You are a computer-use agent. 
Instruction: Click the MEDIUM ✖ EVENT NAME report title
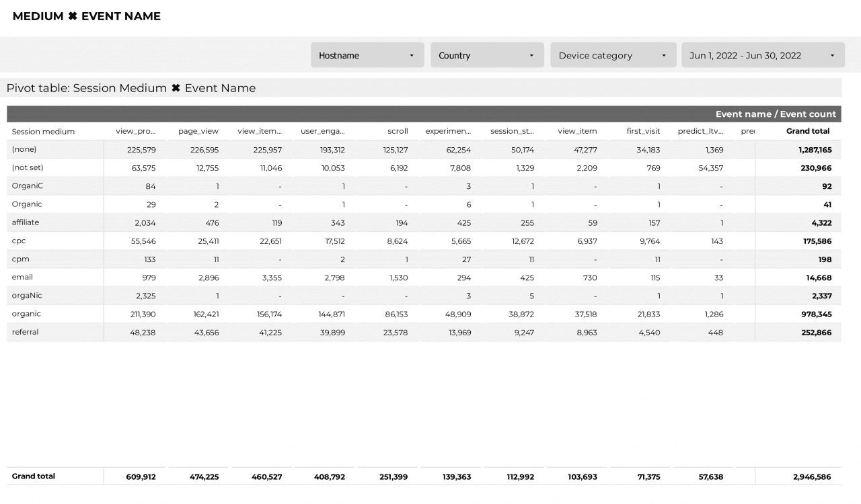tap(85, 16)
